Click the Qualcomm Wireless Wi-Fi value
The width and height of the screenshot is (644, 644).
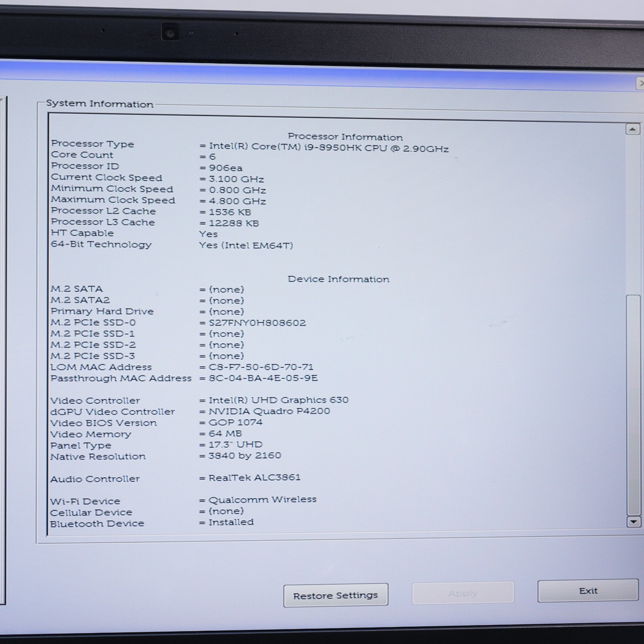point(262,500)
